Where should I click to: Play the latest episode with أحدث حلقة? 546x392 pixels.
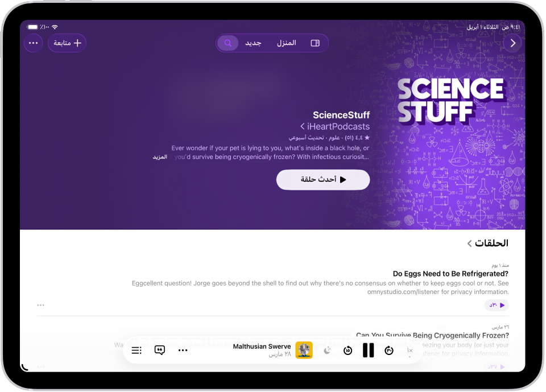click(323, 179)
